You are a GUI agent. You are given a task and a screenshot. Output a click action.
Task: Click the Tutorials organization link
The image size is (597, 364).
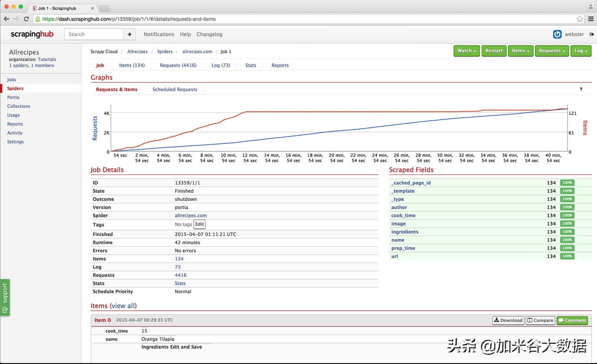[x=47, y=59]
